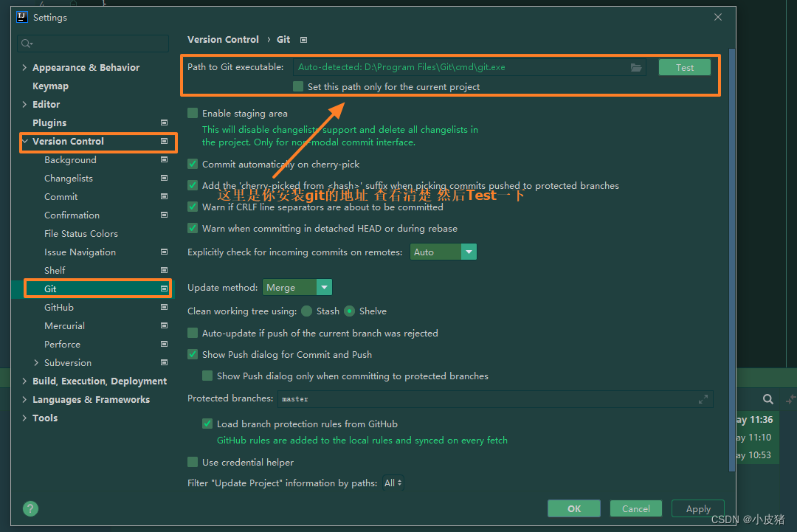Screen dimensions: 797x532
Task: Click the settings panel vertical scrollbar
Action: pos(732,260)
